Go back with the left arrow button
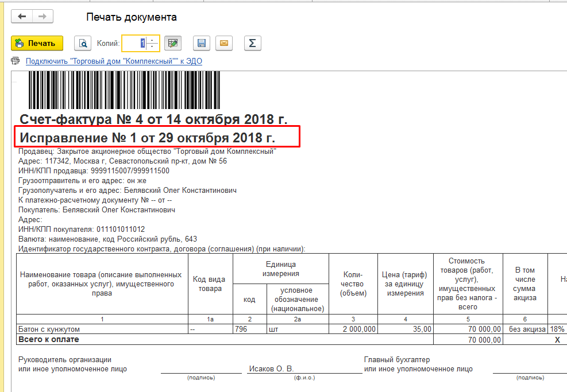Screen dimensions: 567x392 point(22,17)
